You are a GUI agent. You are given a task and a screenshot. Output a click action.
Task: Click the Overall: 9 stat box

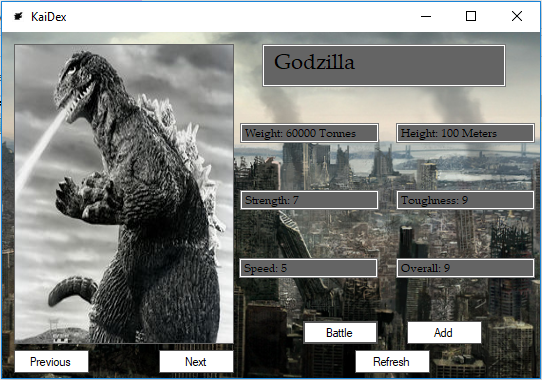[x=465, y=268]
